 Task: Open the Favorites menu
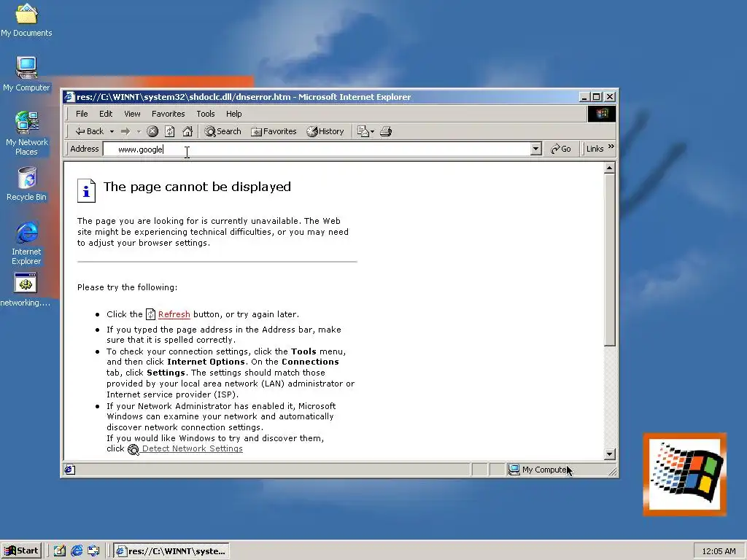pyautogui.click(x=169, y=114)
